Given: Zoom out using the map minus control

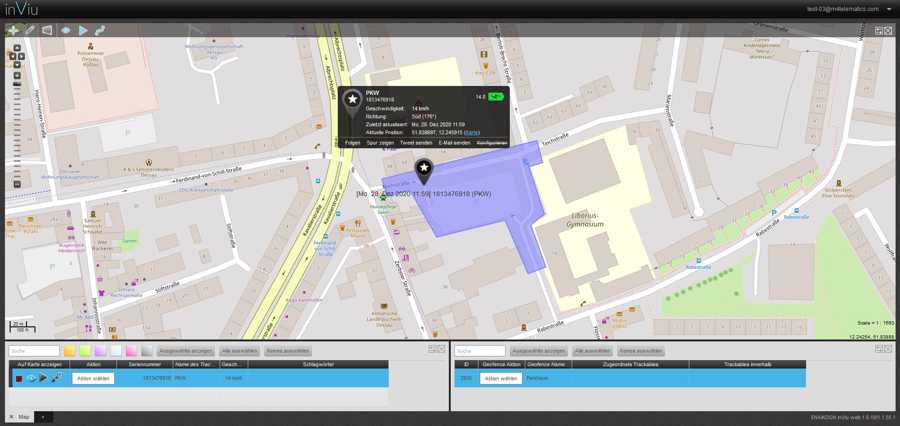Looking at the screenshot, I should tap(17, 184).
